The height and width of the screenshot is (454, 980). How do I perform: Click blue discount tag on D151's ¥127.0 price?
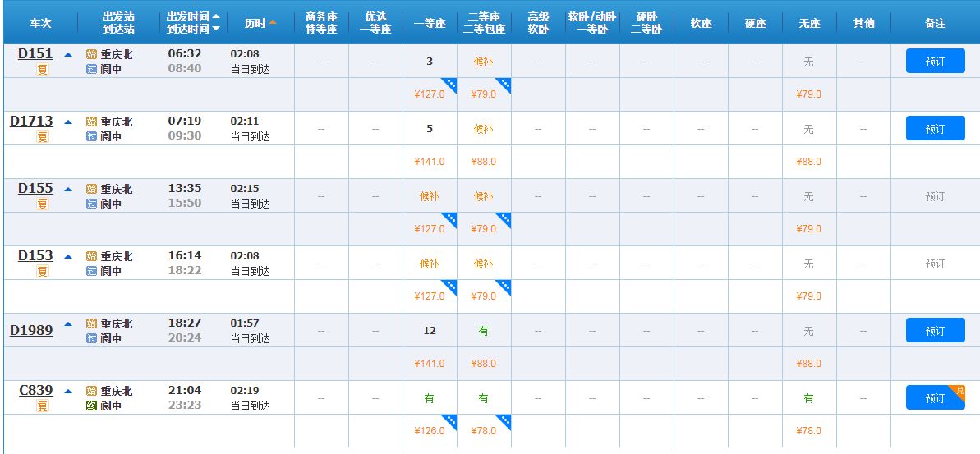450,85
